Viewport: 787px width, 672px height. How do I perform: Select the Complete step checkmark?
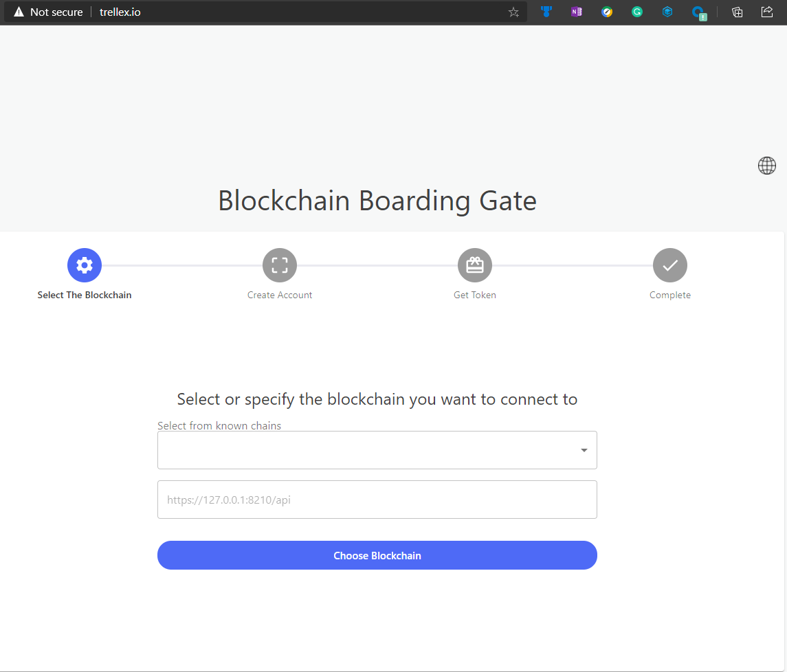pyautogui.click(x=670, y=265)
